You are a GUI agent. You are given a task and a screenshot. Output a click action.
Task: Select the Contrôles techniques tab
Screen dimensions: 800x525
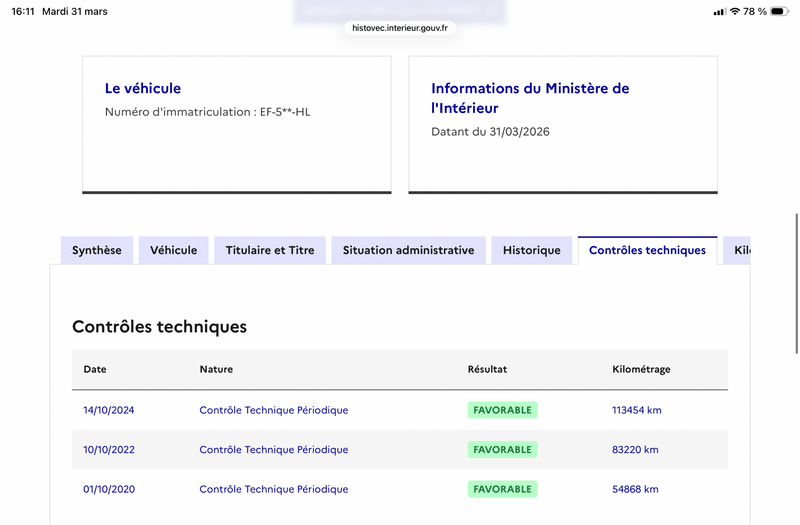point(647,250)
